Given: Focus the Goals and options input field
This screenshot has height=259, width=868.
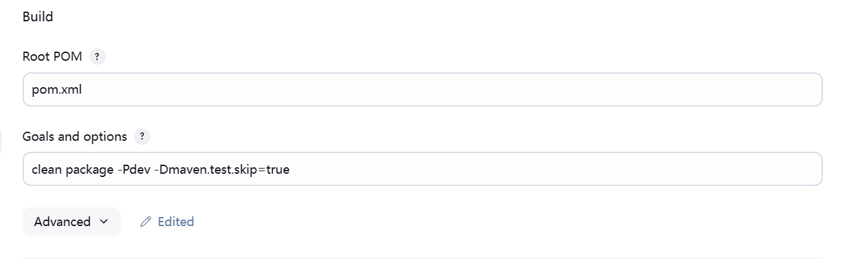Looking at the screenshot, I should pos(422,169).
